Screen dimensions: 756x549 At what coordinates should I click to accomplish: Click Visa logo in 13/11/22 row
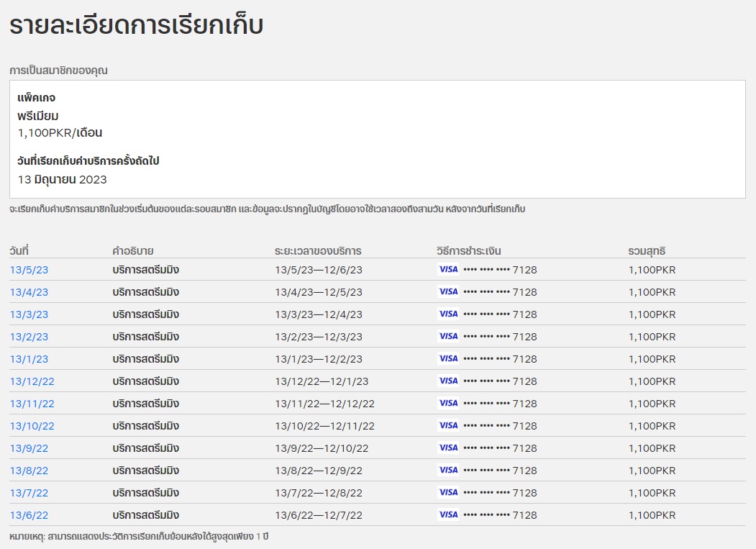[448, 403]
